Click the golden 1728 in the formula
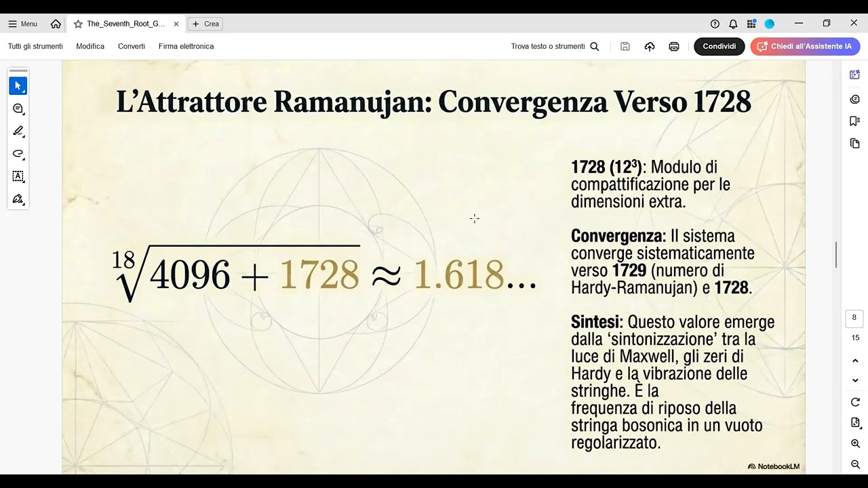 pos(319,276)
